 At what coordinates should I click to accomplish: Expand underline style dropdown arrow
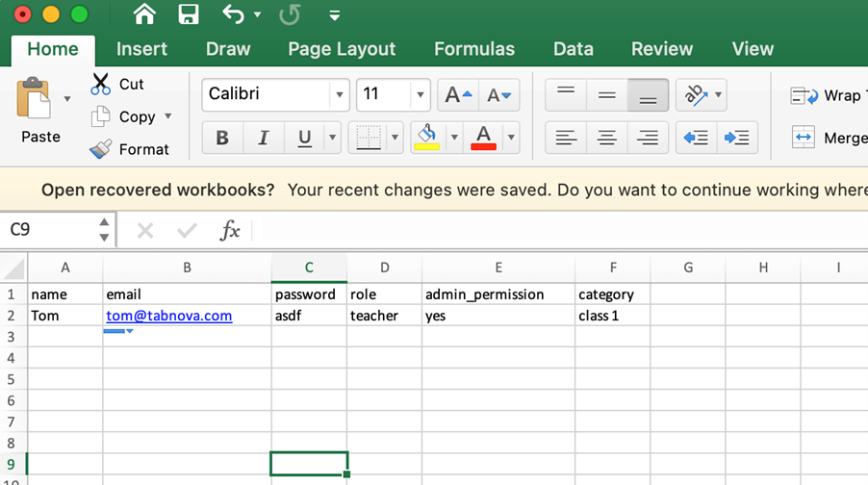tap(332, 137)
